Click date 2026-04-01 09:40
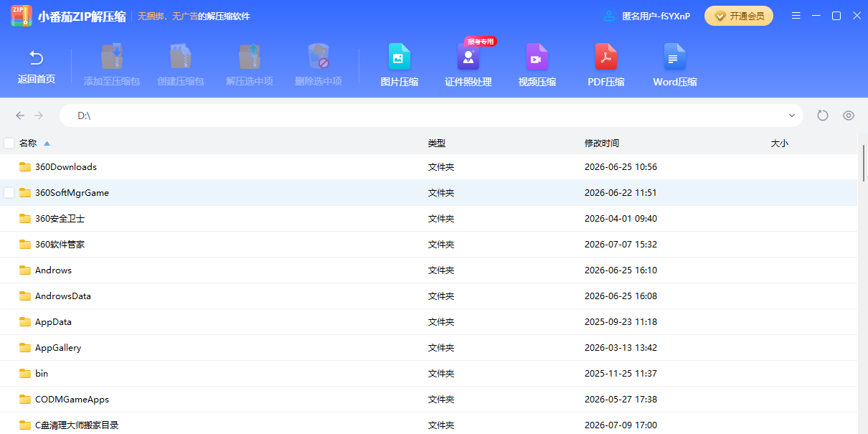 621,219
